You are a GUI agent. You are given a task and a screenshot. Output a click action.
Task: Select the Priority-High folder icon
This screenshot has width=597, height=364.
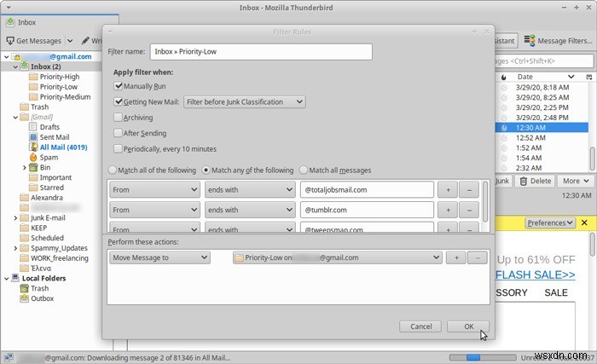33,77
